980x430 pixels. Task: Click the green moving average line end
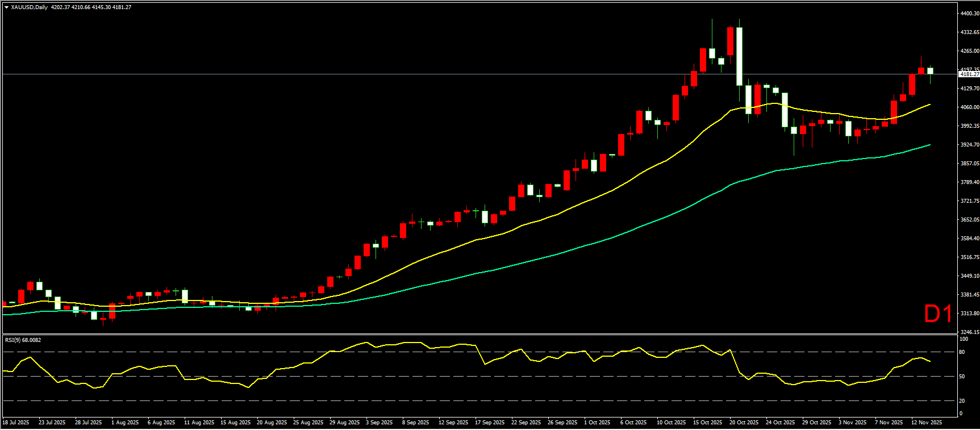pyautogui.click(x=929, y=145)
